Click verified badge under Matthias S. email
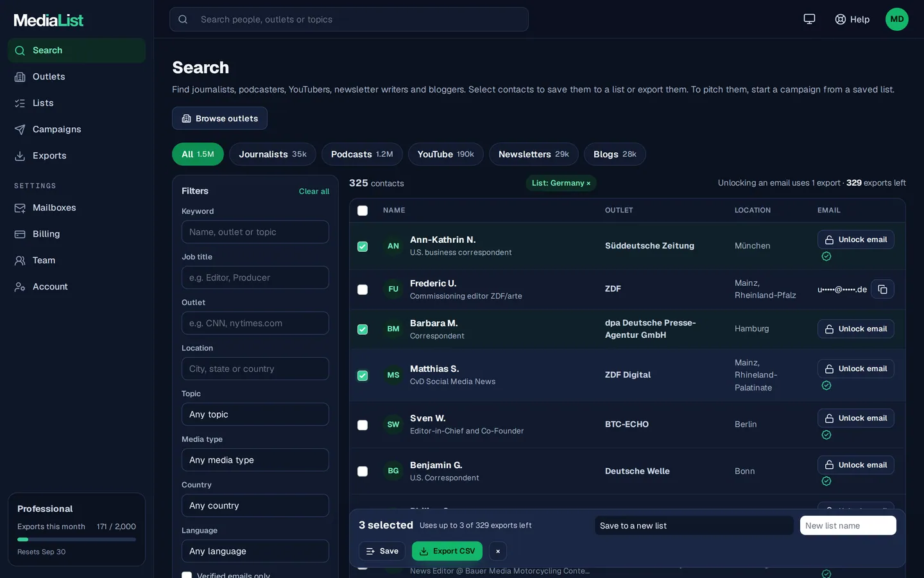 coord(826,385)
